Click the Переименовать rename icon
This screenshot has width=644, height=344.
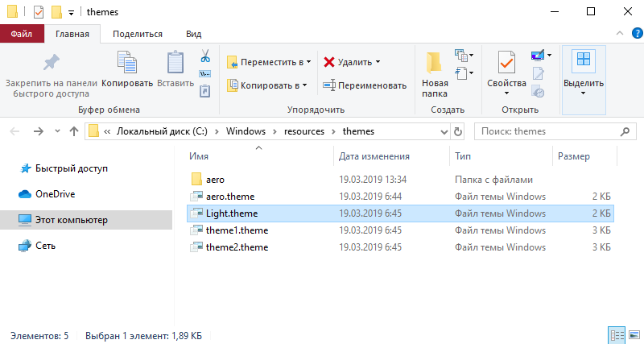(x=329, y=85)
